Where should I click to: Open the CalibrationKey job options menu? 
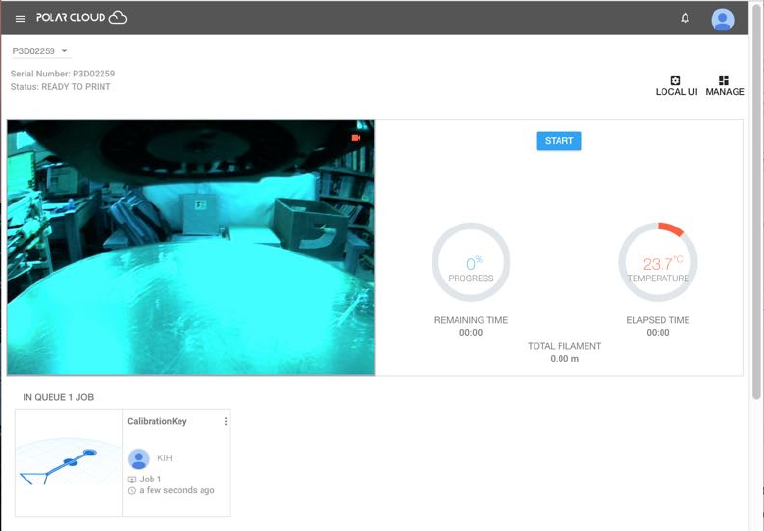[x=226, y=421]
